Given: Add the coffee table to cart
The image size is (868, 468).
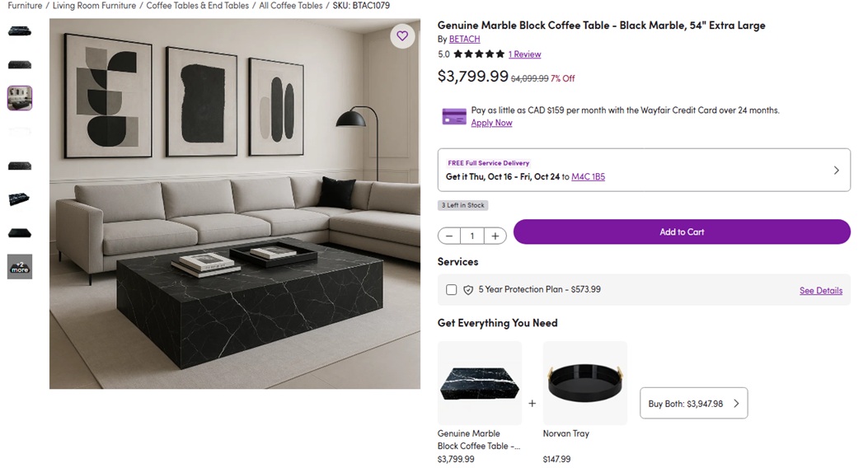Looking at the screenshot, I should coord(682,232).
